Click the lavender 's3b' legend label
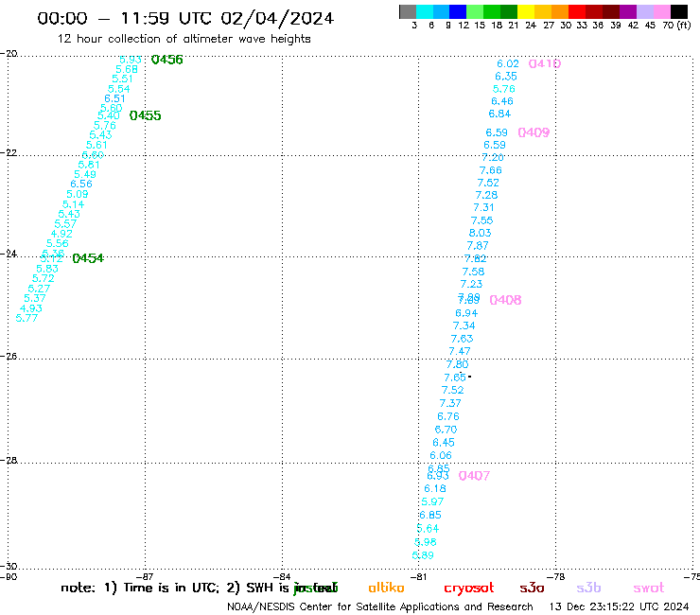700x615 pixels. tap(588, 588)
